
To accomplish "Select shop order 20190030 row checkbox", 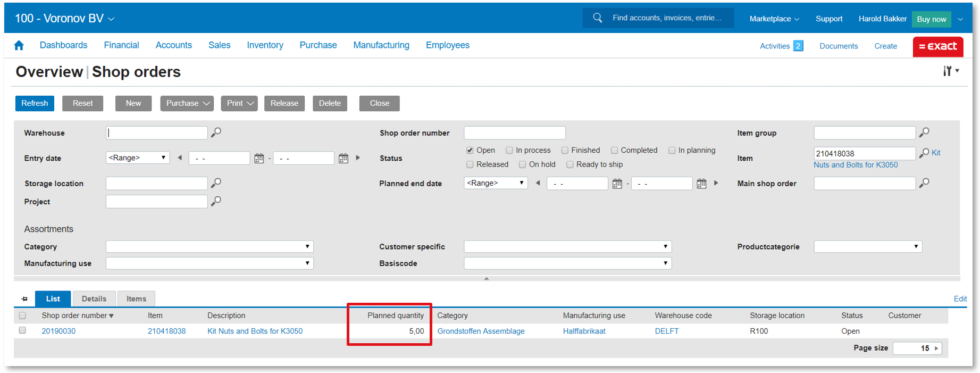I will pyautogui.click(x=22, y=330).
